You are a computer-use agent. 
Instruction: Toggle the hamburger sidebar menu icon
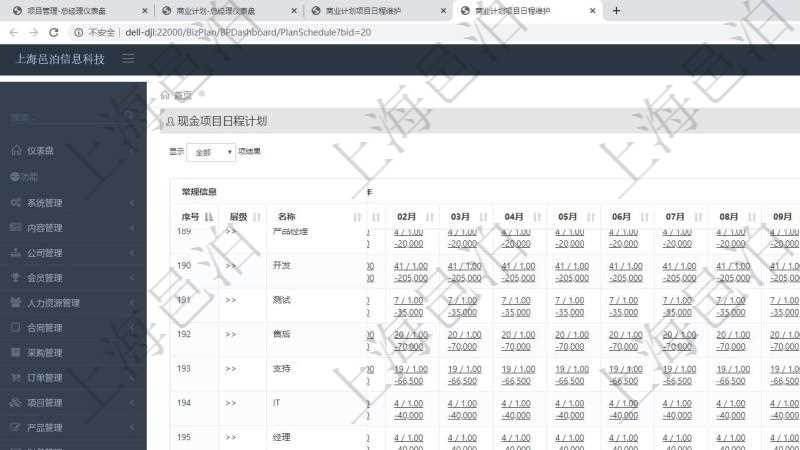coord(128,59)
